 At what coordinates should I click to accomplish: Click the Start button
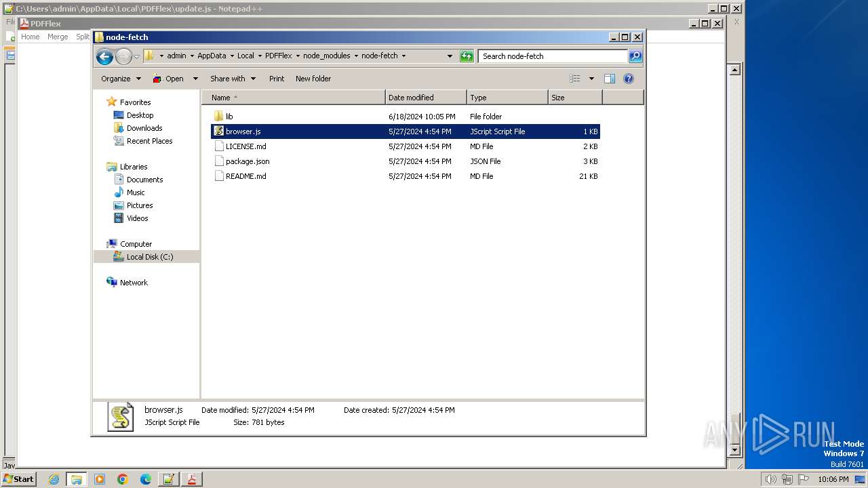pyautogui.click(x=18, y=479)
